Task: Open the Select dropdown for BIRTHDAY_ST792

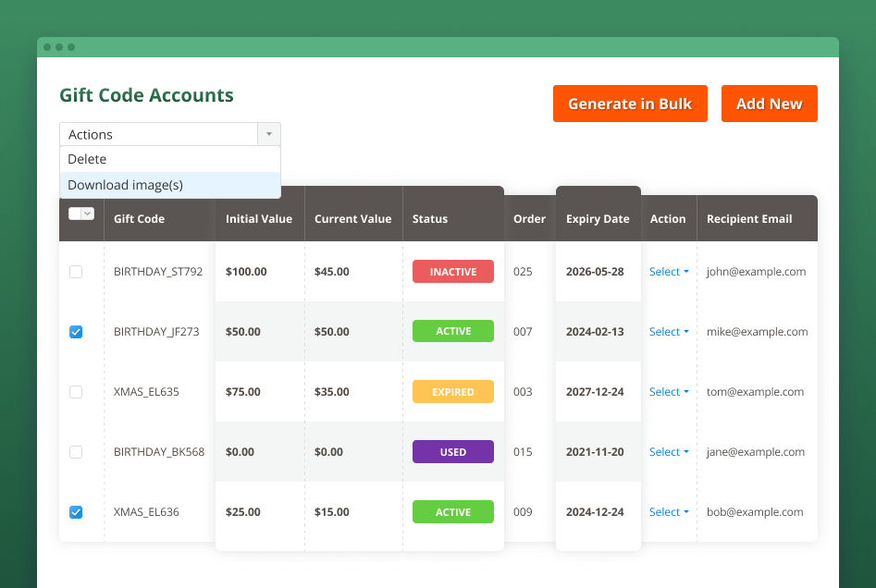Action: tap(668, 271)
